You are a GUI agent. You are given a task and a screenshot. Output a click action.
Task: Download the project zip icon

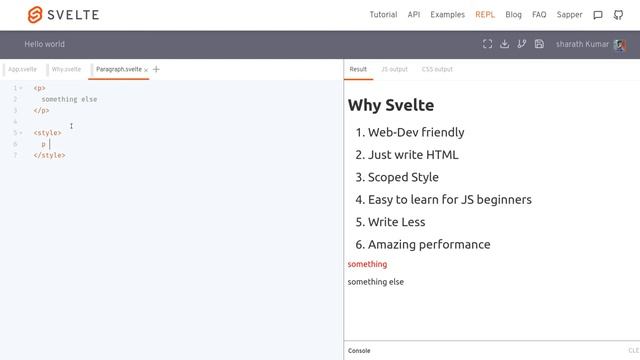click(504, 44)
